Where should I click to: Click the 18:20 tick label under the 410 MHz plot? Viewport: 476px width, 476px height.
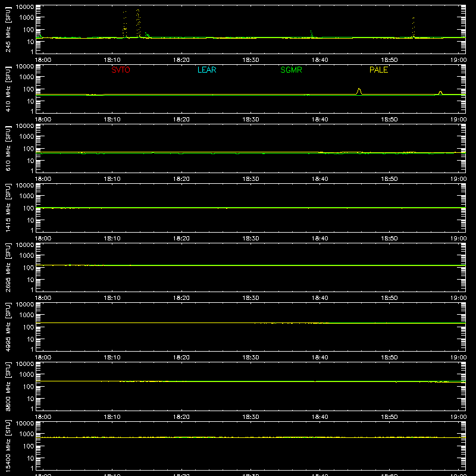[181, 120]
